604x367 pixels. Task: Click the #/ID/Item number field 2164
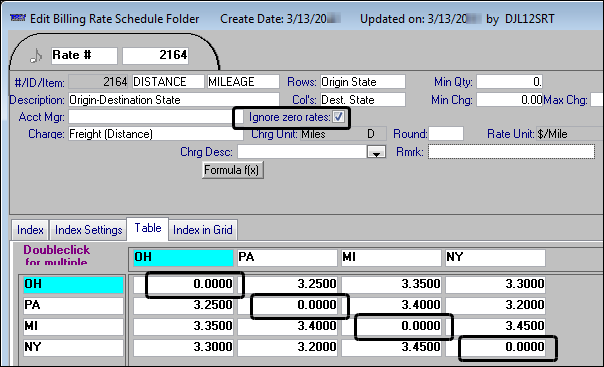click(98, 82)
